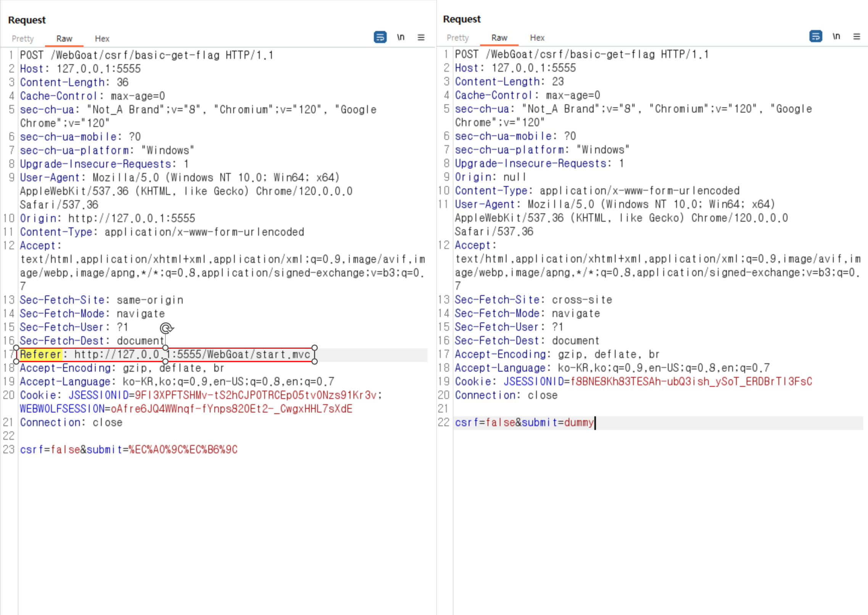Toggle word wrap icon in left request panel
This screenshot has height=615, width=868.
[380, 37]
